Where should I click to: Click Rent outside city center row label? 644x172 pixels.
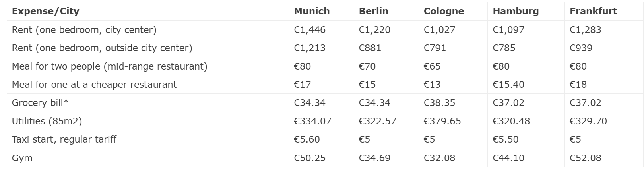point(102,48)
